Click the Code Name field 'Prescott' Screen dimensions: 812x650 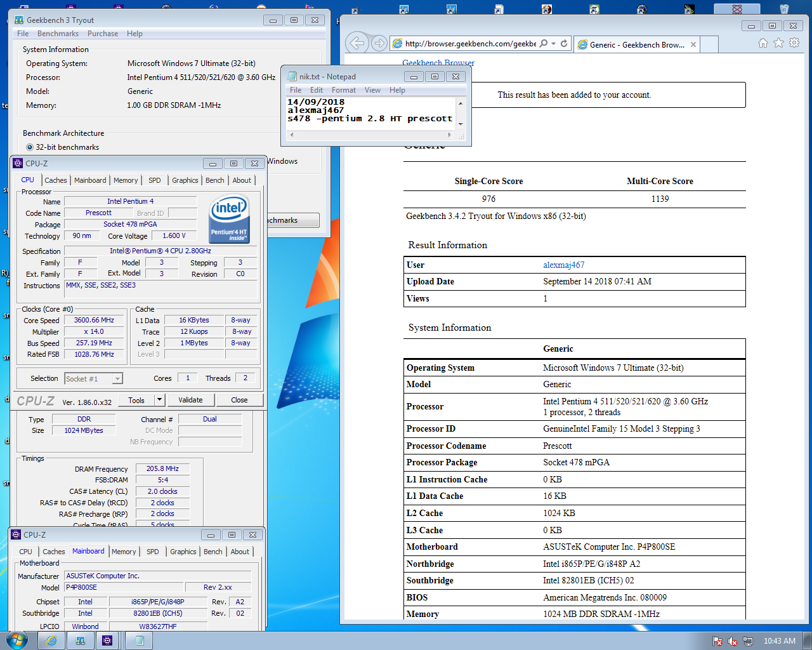98,213
